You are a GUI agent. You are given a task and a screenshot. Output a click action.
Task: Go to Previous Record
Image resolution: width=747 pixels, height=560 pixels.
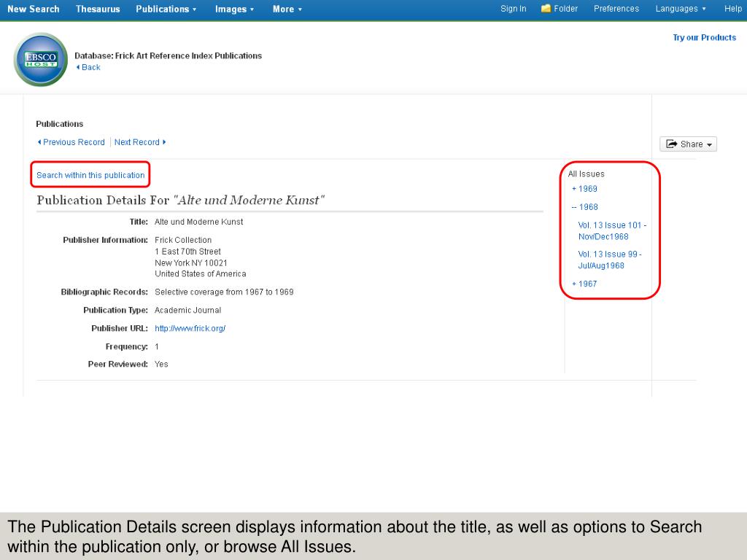tap(71, 142)
